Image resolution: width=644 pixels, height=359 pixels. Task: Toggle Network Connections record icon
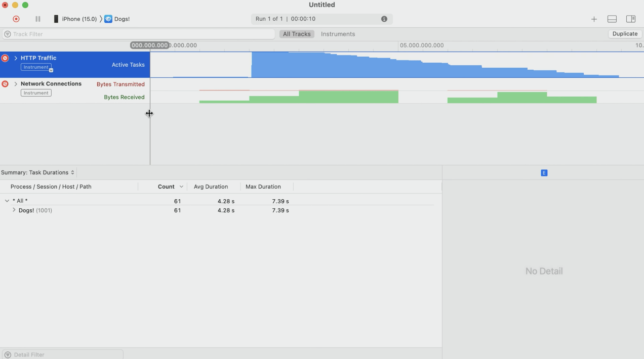coord(5,84)
